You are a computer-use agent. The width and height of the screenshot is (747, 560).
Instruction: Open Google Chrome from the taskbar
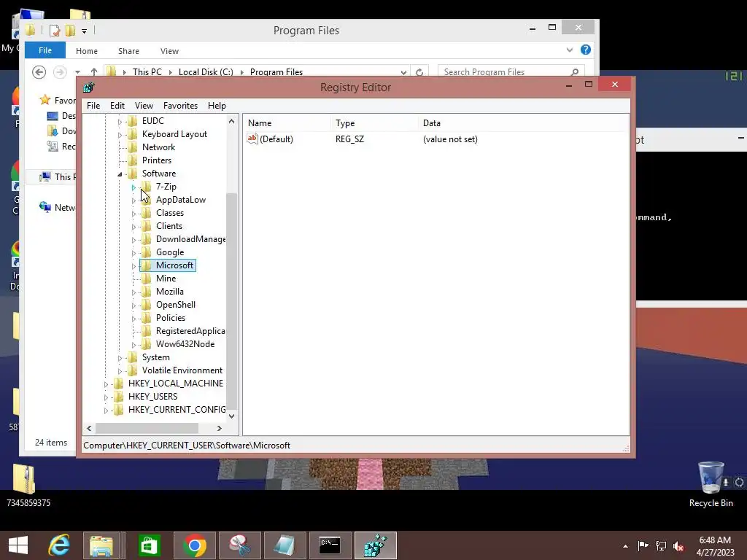pyautogui.click(x=194, y=545)
